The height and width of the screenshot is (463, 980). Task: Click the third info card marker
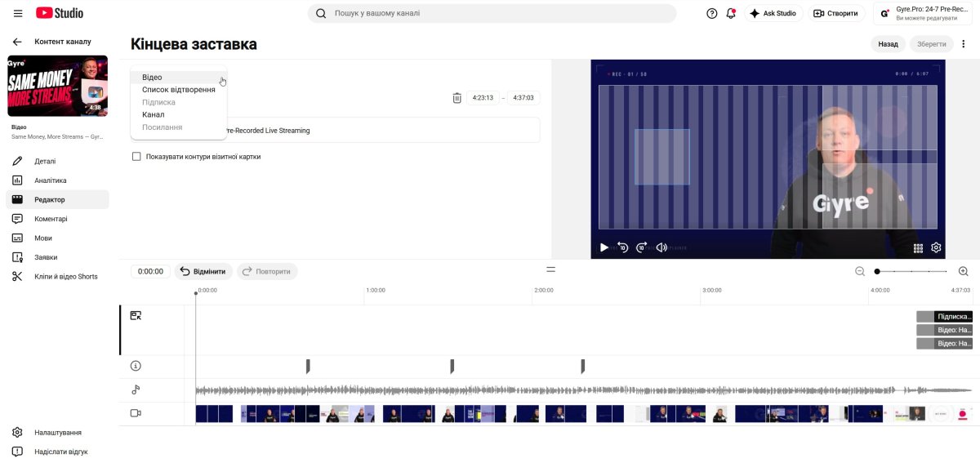(582, 366)
